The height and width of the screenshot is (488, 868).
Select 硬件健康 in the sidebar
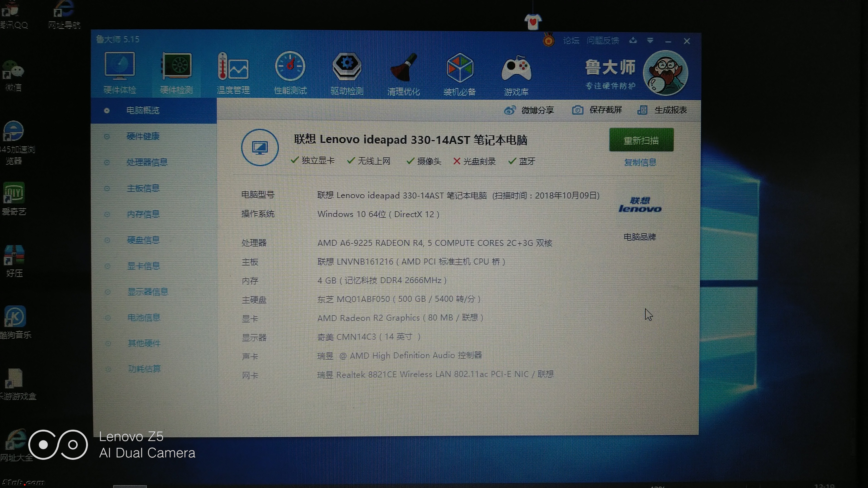pos(143,136)
